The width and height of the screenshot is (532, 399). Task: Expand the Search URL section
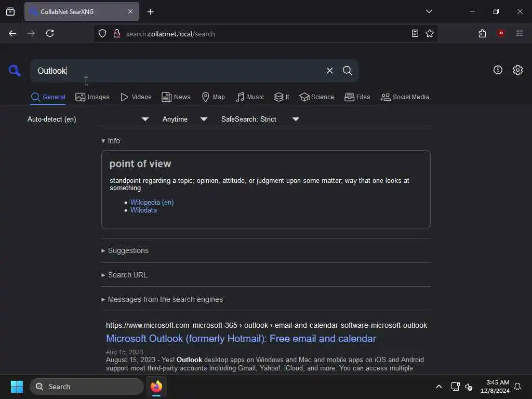pyautogui.click(x=124, y=275)
